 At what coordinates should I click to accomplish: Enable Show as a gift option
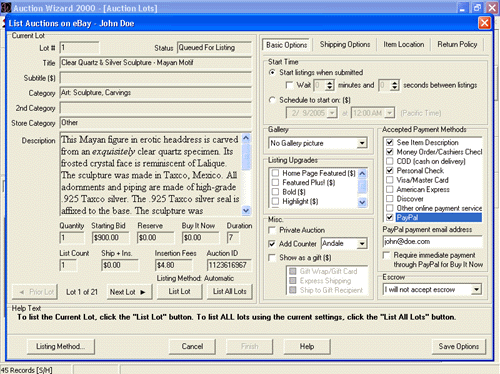[272, 258]
